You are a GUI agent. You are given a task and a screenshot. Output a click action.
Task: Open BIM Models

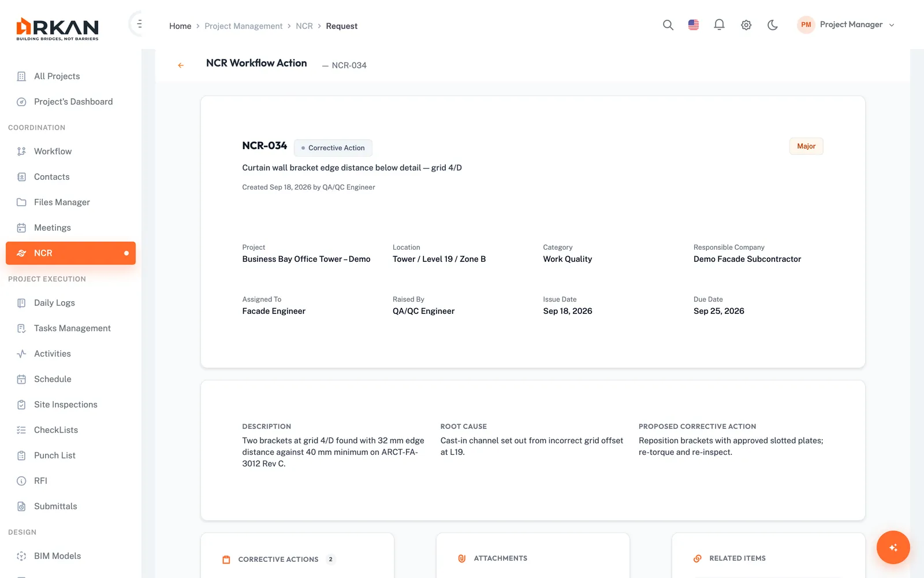(x=70, y=556)
